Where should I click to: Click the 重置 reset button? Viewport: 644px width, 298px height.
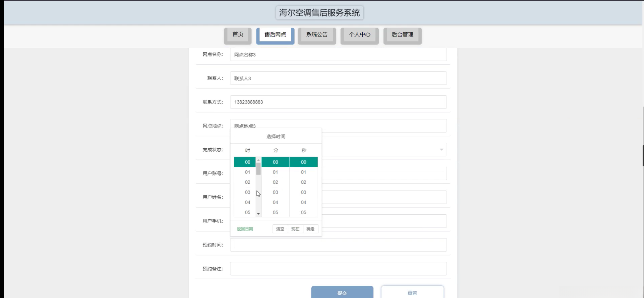click(412, 293)
